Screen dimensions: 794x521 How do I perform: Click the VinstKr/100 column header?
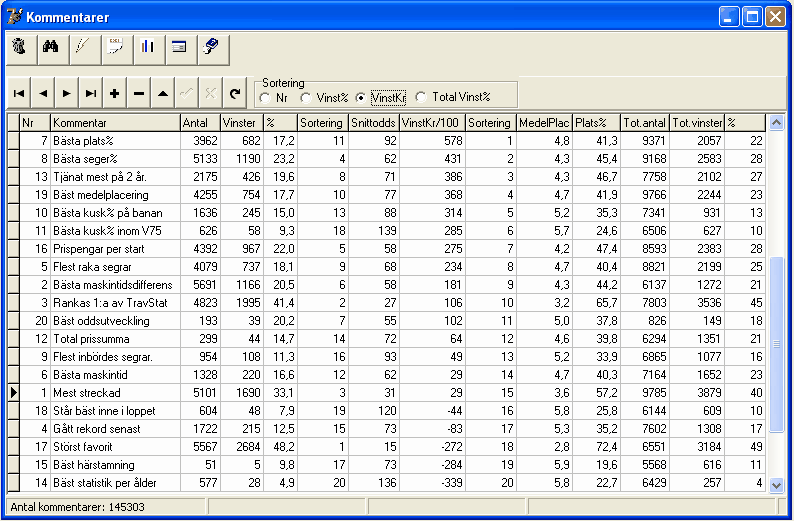click(x=432, y=123)
